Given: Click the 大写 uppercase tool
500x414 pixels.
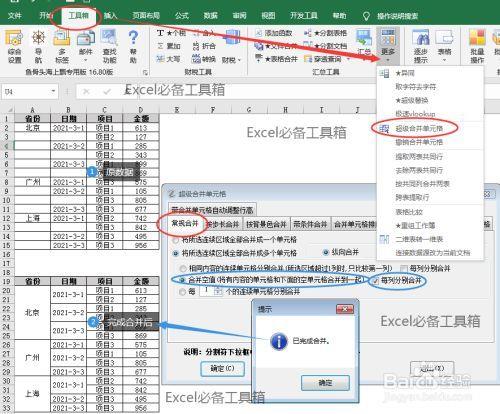Looking at the screenshot, I should point(169,59).
